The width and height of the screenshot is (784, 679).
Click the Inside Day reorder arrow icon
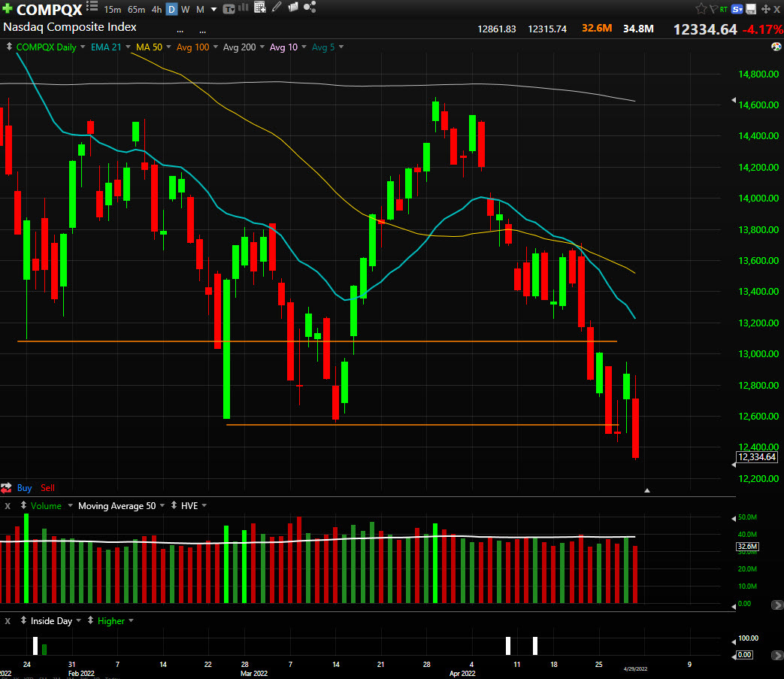tap(23, 620)
